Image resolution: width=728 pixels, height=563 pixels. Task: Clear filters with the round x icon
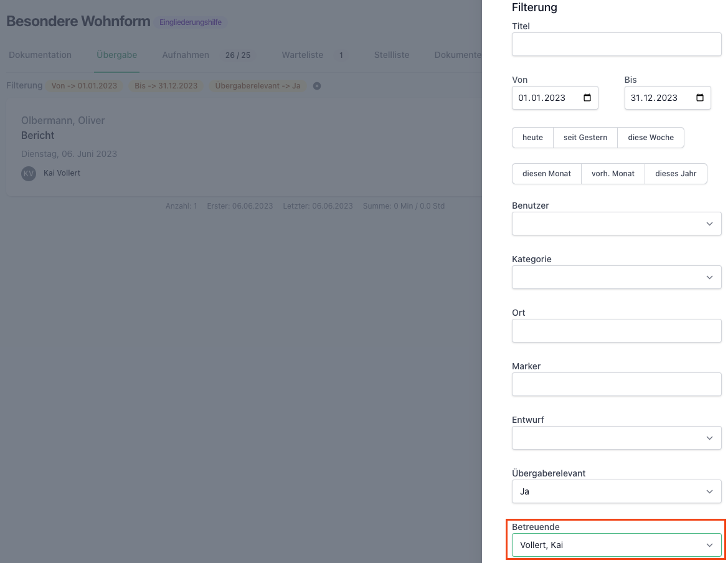coord(316,86)
